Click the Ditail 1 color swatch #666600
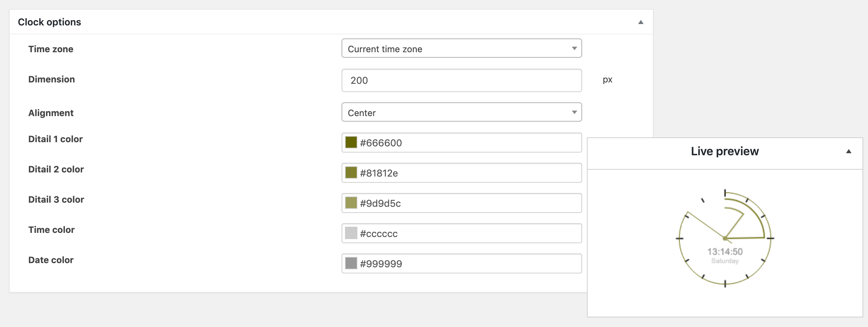The image size is (868, 327). click(351, 143)
